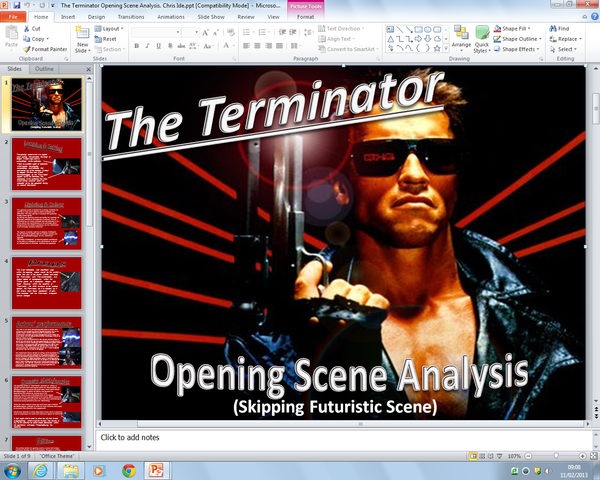Click the Save icon in quick access toolbar
The width and height of the screenshot is (600, 480).
[16, 5]
